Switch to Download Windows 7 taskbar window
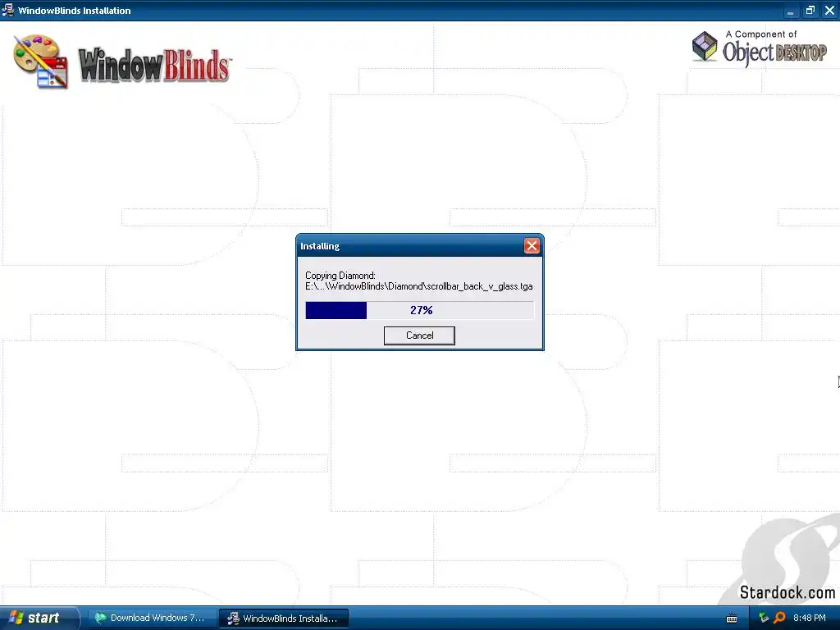The width and height of the screenshot is (840, 630). pyautogui.click(x=152, y=618)
